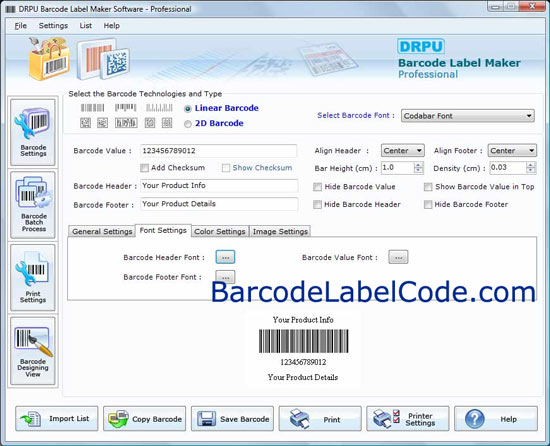Click the Copy Barcode icon button
The height and width of the screenshot is (446, 550).
[144, 418]
